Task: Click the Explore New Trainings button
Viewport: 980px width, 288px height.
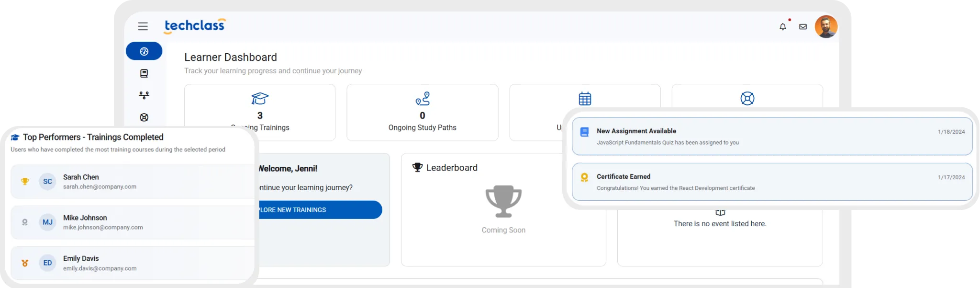Action: coord(320,210)
